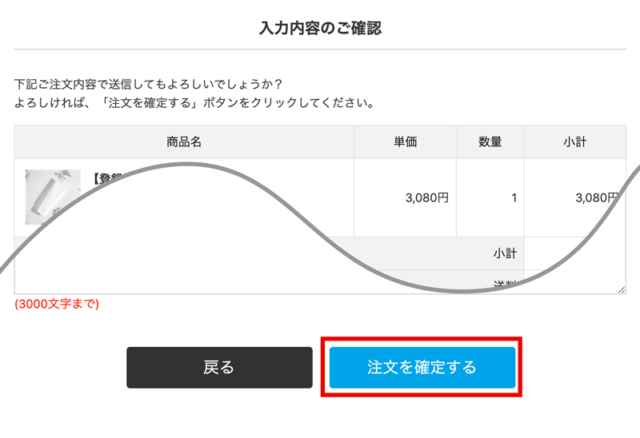Click the empty amount cell beside summary 小計
640x438 pixels.
click(x=574, y=253)
